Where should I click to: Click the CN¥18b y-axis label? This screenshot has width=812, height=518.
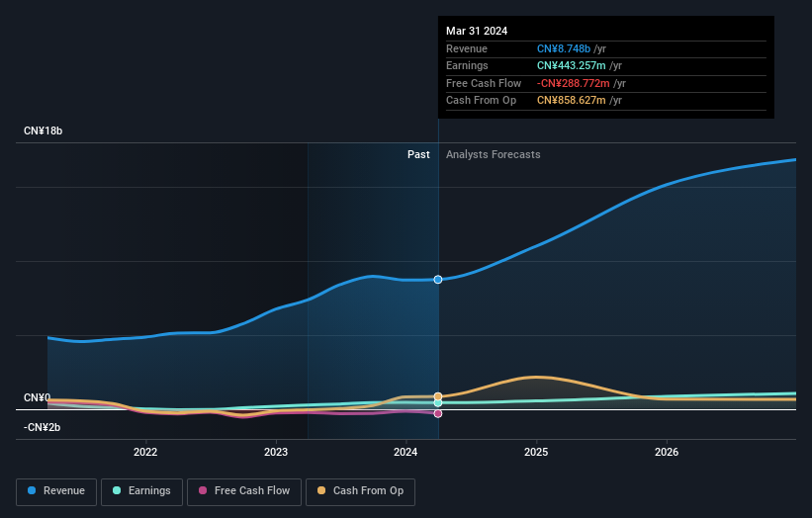click(43, 130)
